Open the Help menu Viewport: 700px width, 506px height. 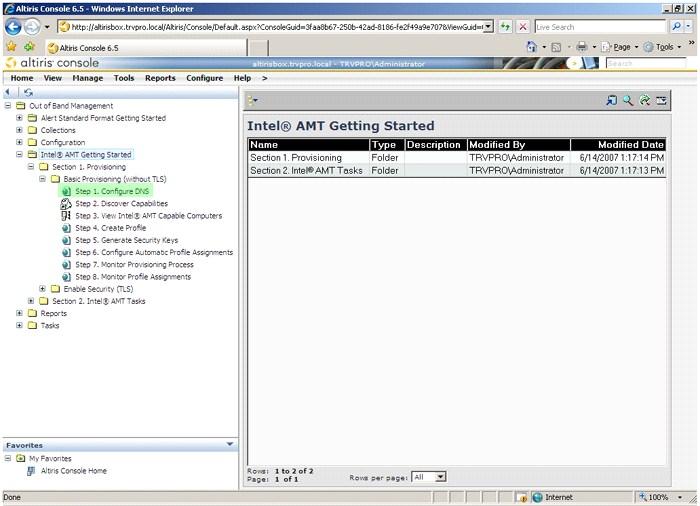242,78
